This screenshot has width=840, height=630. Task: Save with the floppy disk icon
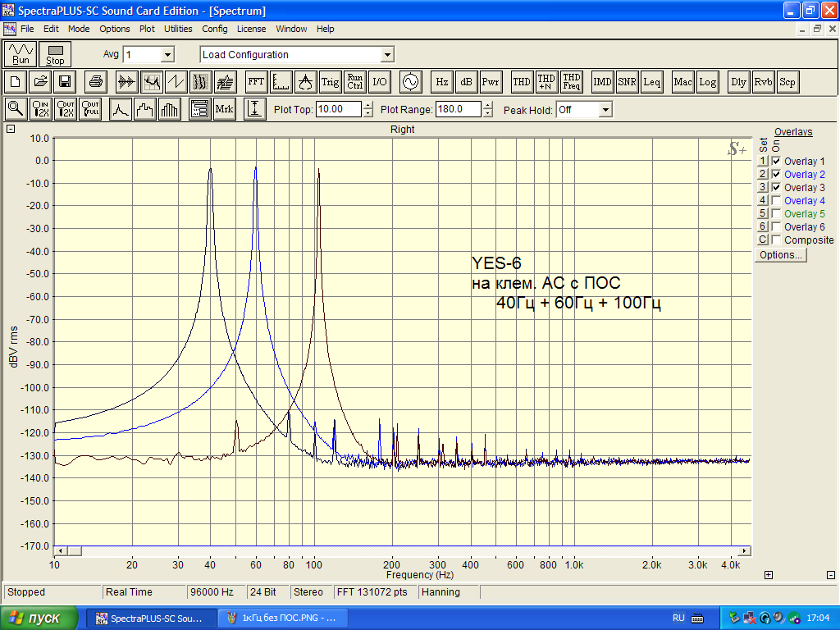tap(65, 82)
